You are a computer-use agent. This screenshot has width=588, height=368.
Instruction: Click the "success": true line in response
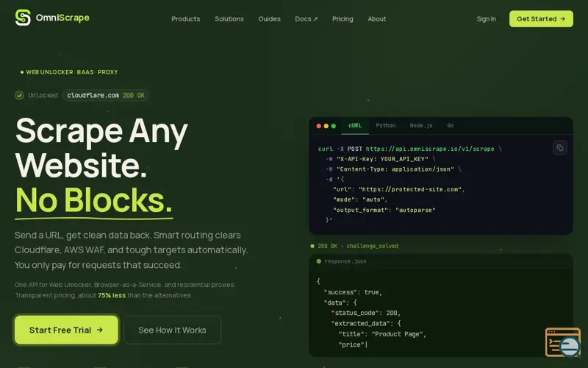click(x=353, y=292)
